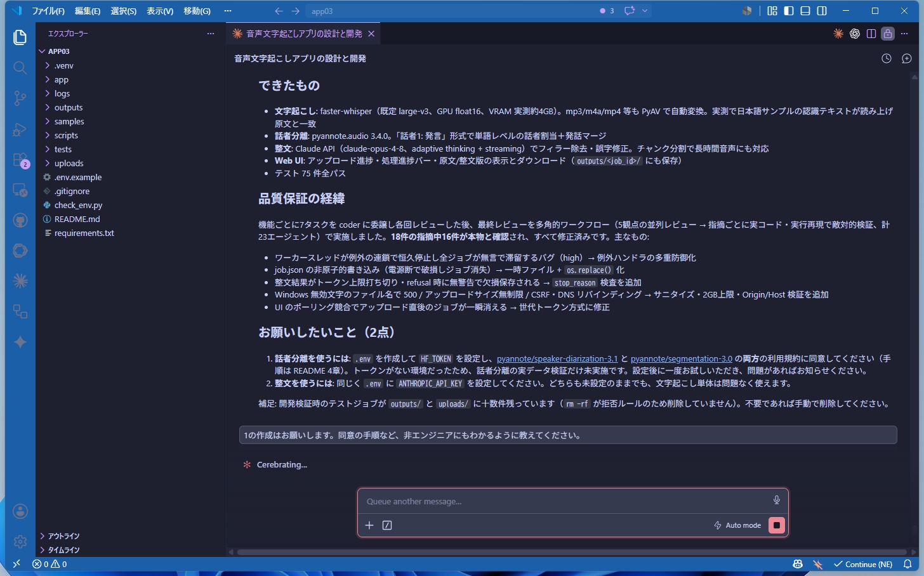The image size is (924, 576).
Task: Add an attachment with the plus icon
Action: 369,525
